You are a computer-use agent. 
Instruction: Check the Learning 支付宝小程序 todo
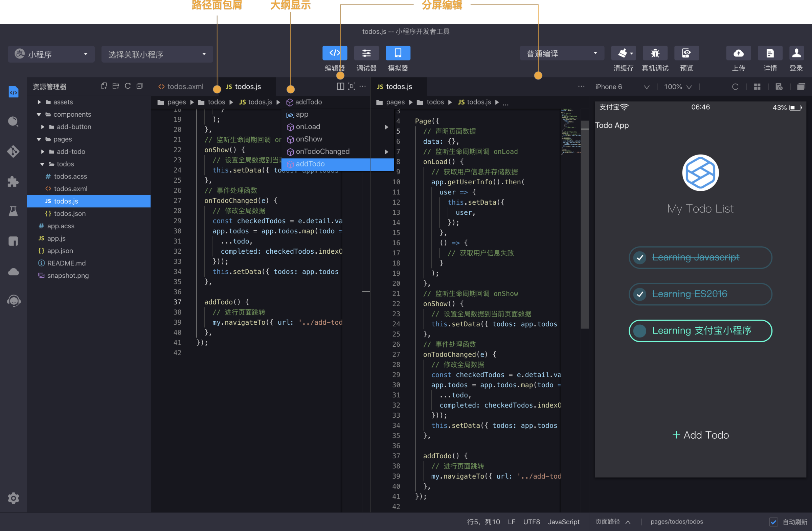(x=640, y=330)
